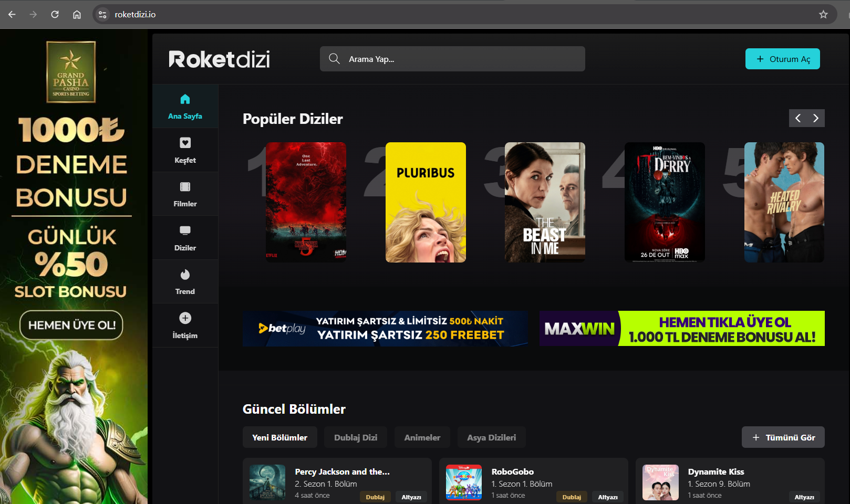The width and height of the screenshot is (850, 504).
Task: Open The Beast in Me poster
Action: (x=545, y=202)
